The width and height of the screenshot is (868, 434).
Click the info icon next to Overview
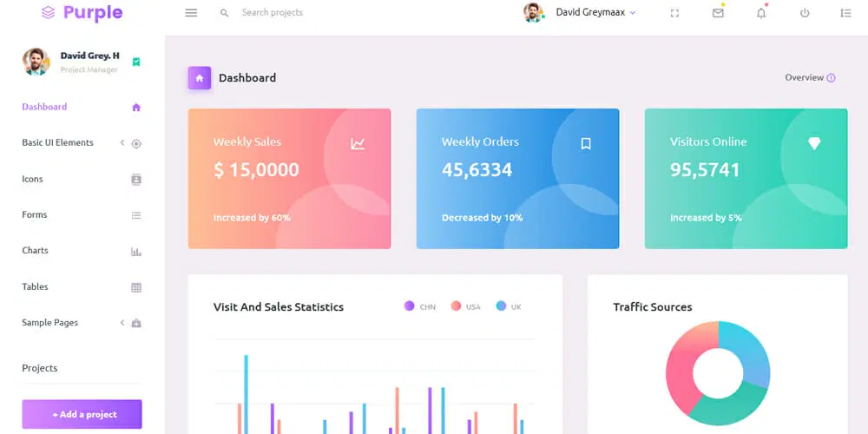[x=831, y=78]
